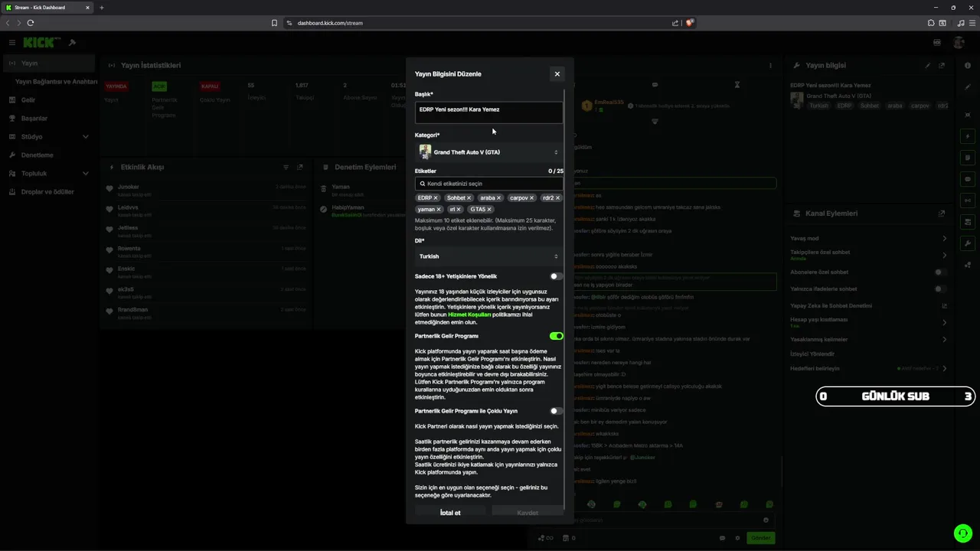Viewport: 980px width, 551px height.
Task: Open the three-dot menu of the chat panel
Action: (x=771, y=66)
